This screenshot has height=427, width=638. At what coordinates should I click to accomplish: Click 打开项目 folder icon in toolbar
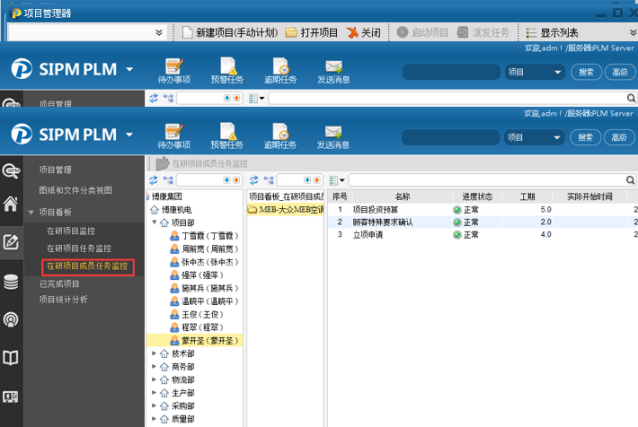click(291, 33)
